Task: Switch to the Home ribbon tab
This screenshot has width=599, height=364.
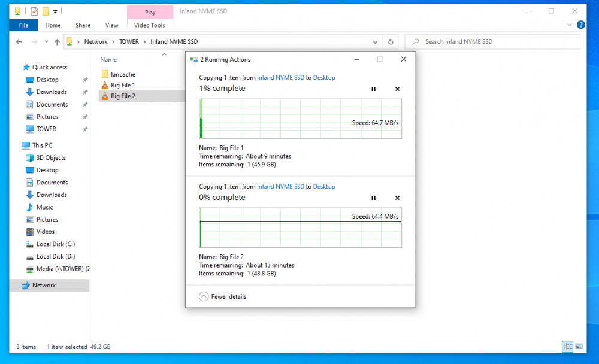Action: [x=53, y=25]
